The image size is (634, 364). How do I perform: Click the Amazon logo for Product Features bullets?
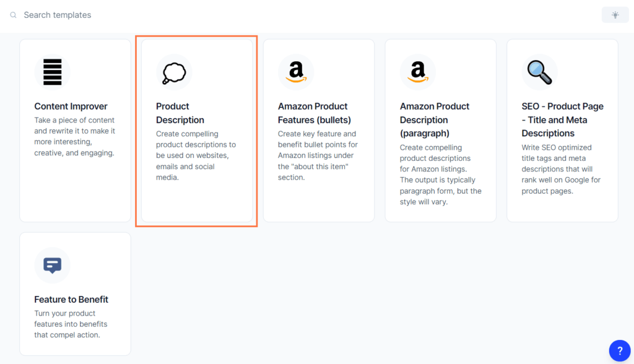point(296,72)
